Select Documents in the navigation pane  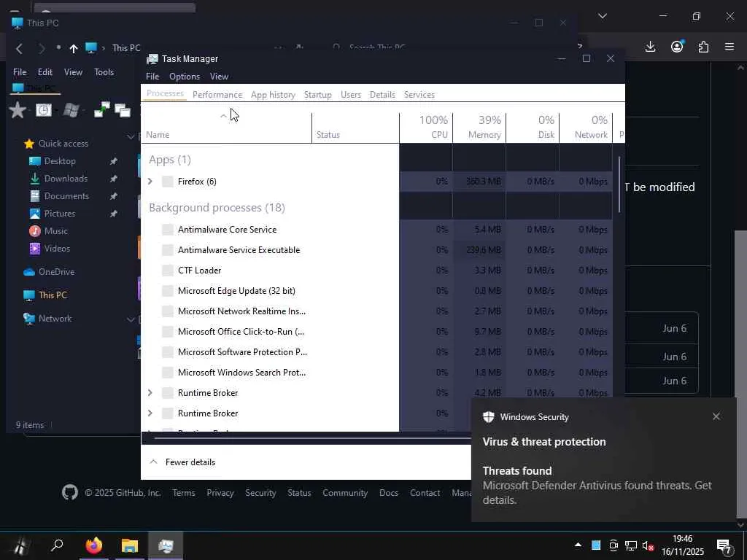(x=66, y=195)
